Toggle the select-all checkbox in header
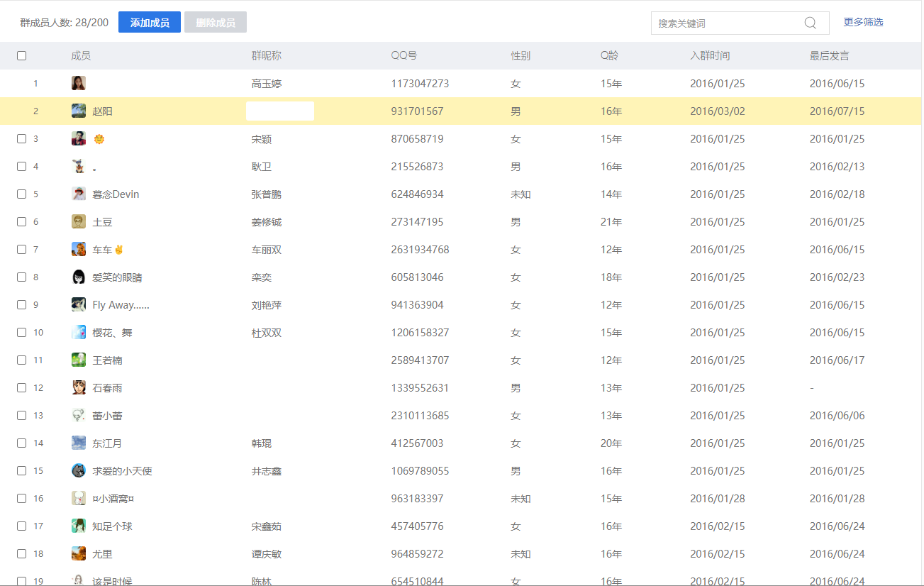 tap(21, 56)
